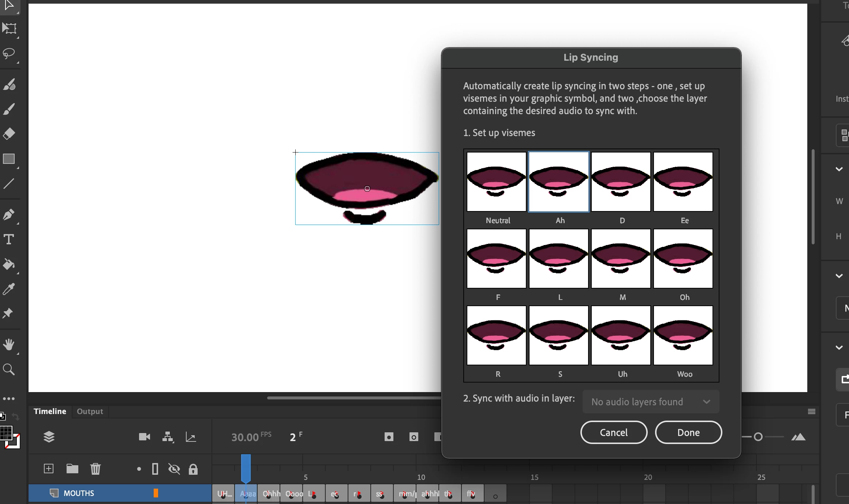849x504 pixels.
Task: Open the audio layer dropdown
Action: (651, 402)
